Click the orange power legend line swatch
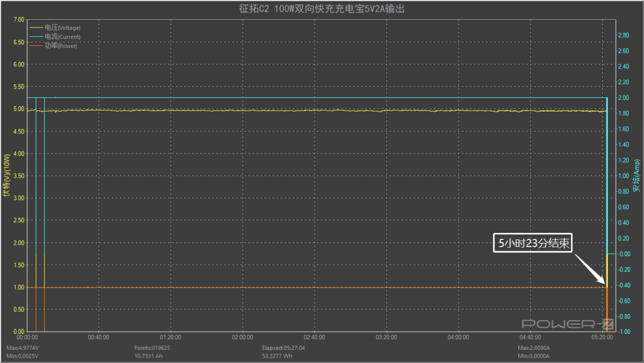This screenshot has width=644, height=363. 36,45
